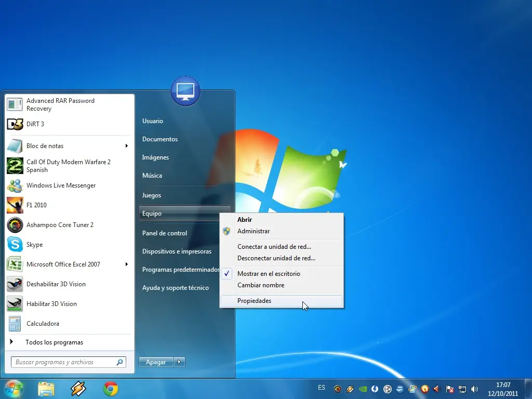Image resolution: width=532 pixels, height=399 pixels.
Task: Click the orange-red speaker tray icon
Action: pos(437,389)
